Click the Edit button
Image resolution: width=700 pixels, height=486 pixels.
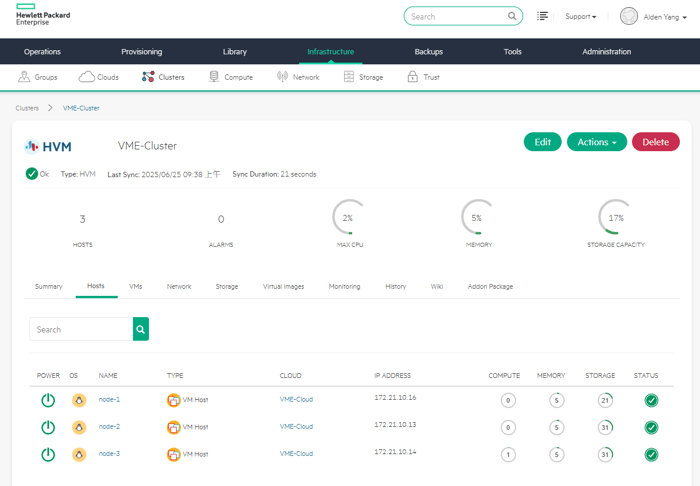click(542, 142)
